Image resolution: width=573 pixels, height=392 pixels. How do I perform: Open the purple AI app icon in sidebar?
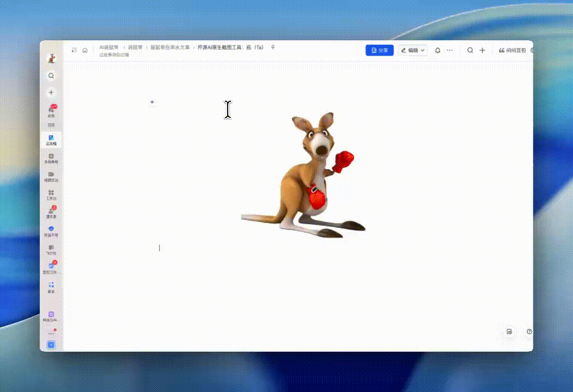point(51,316)
